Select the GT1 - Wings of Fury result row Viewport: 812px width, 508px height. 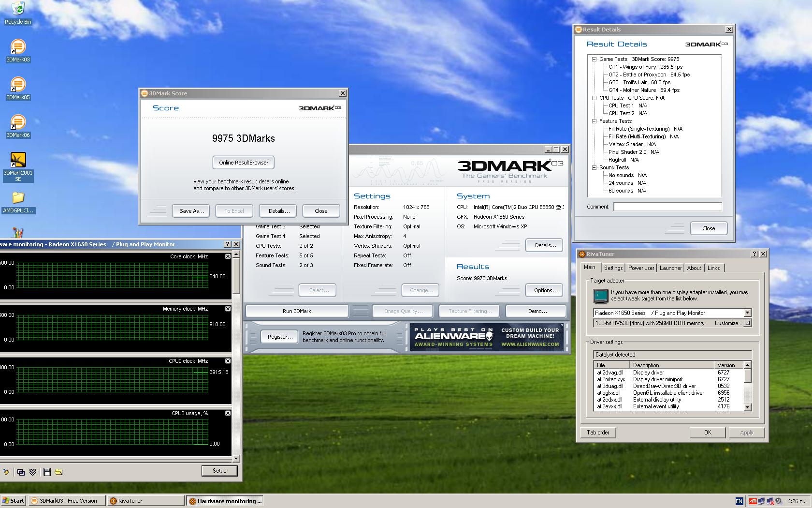tap(645, 67)
